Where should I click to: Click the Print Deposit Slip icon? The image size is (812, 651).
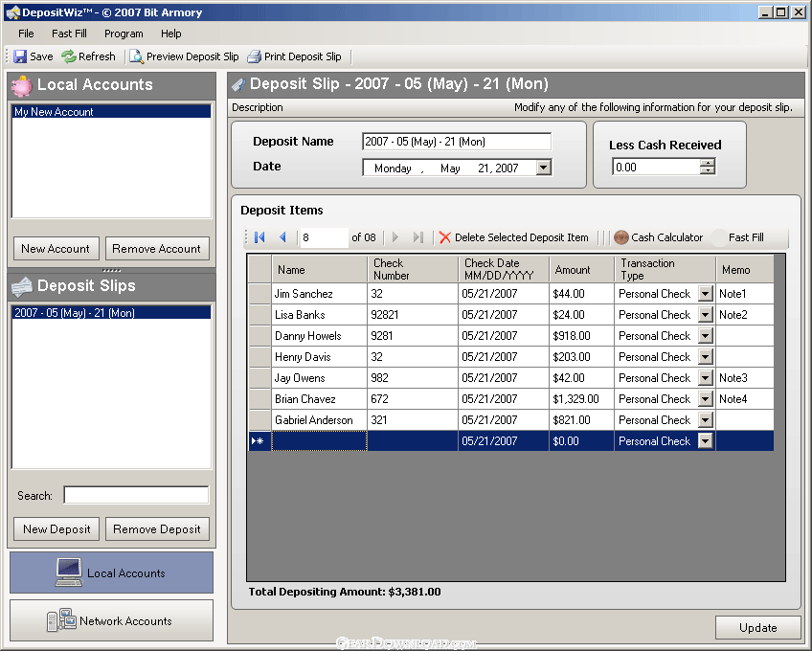[x=255, y=56]
